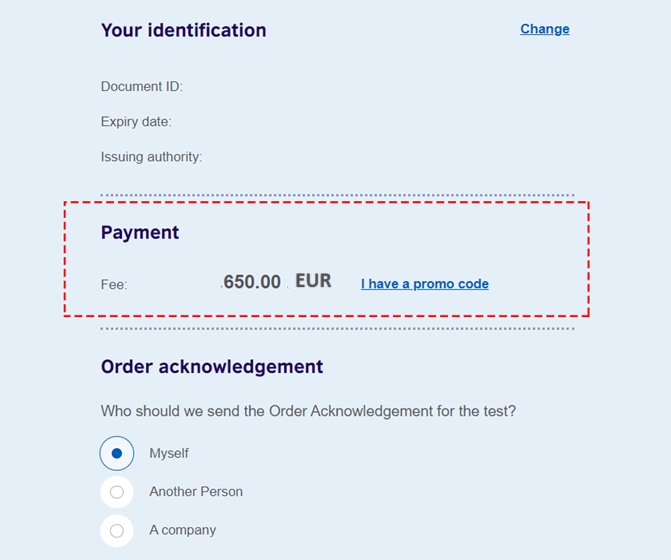Open the 'I have a promo code' link
The width and height of the screenshot is (671, 560).
pos(425,284)
